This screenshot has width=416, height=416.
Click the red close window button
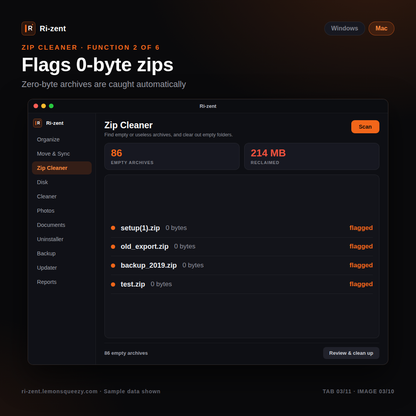tap(36, 106)
